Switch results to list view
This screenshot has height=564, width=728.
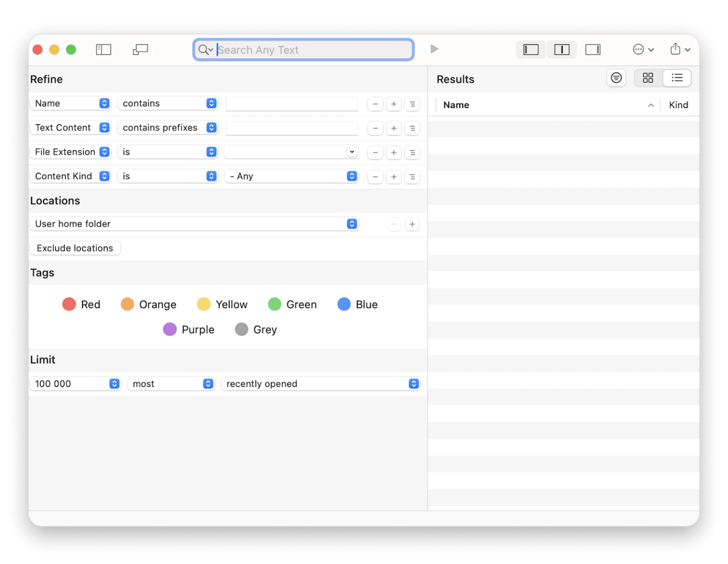click(677, 78)
